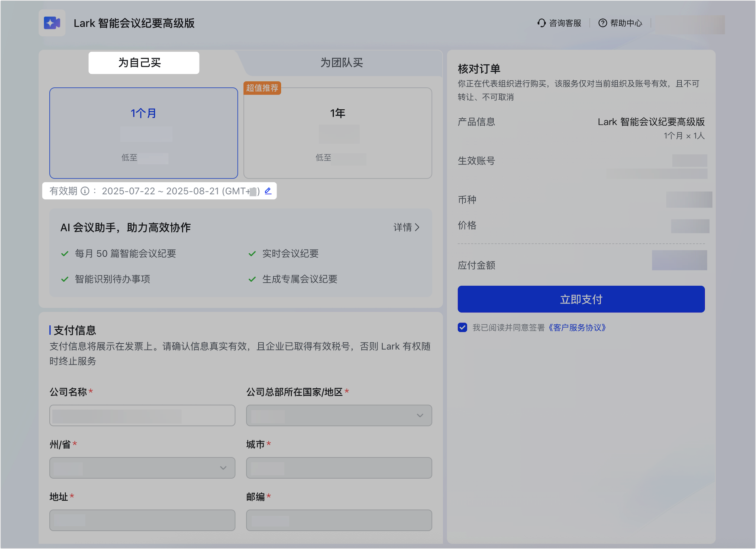
Task: Click the page title Lark 智能会议纪要高级版
Action: (x=134, y=23)
